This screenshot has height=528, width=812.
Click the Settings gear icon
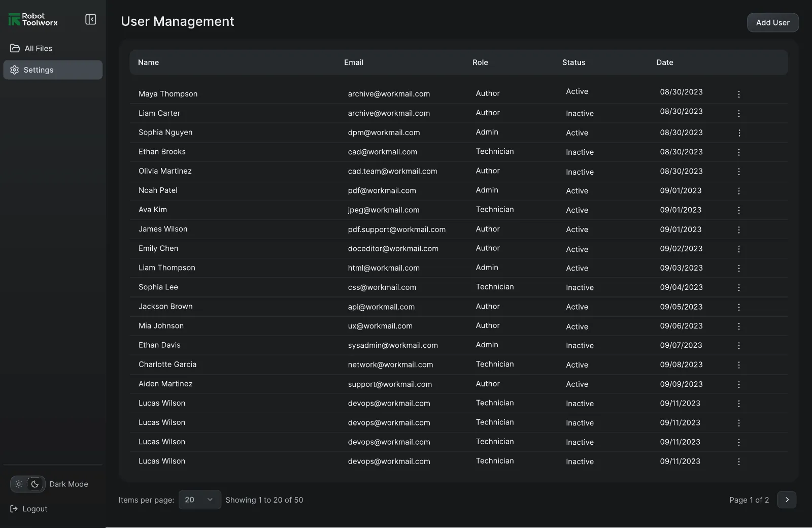click(x=14, y=70)
